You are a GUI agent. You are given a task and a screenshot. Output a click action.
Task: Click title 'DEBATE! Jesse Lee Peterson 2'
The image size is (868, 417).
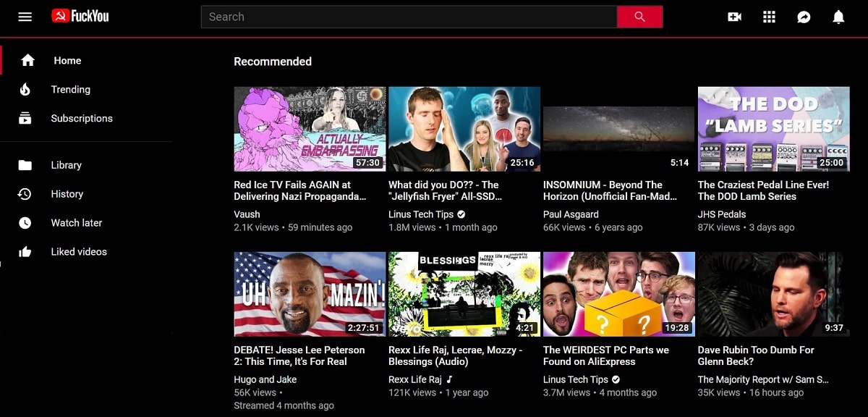pos(299,355)
